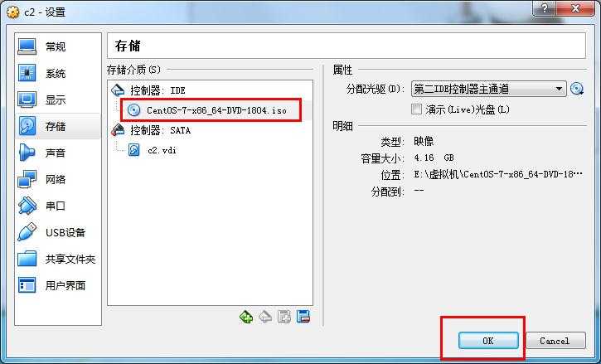Click the Cancel button
The image size is (601, 364).
tap(555, 341)
